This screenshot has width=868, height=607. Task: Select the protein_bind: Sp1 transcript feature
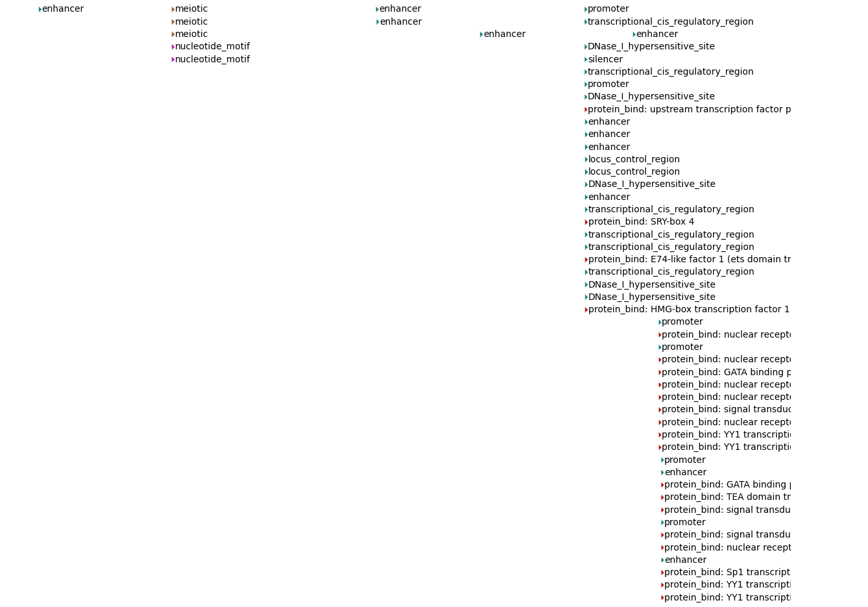pos(727,572)
